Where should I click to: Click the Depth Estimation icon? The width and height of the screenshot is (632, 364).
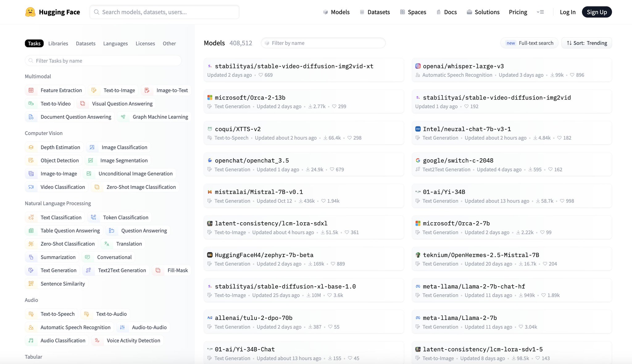[x=31, y=147]
